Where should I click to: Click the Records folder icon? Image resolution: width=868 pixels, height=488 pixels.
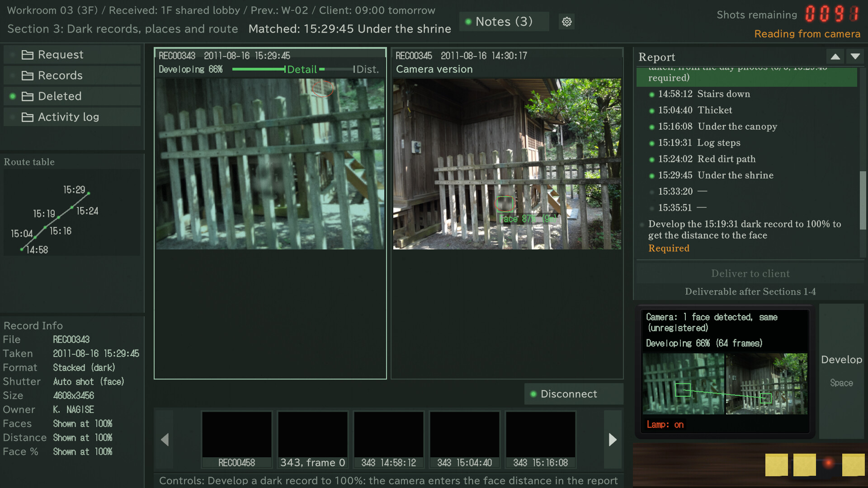pyautogui.click(x=28, y=75)
